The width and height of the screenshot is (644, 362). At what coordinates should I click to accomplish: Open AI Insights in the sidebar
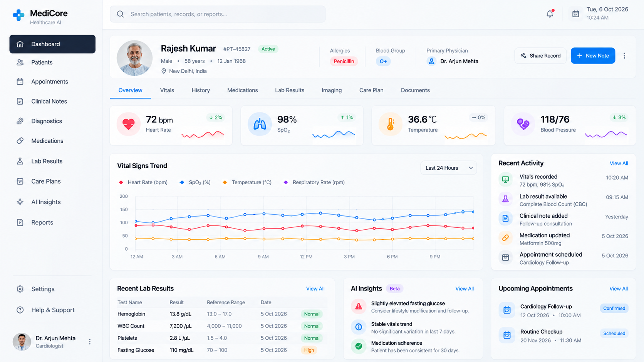pyautogui.click(x=52, y=202)
